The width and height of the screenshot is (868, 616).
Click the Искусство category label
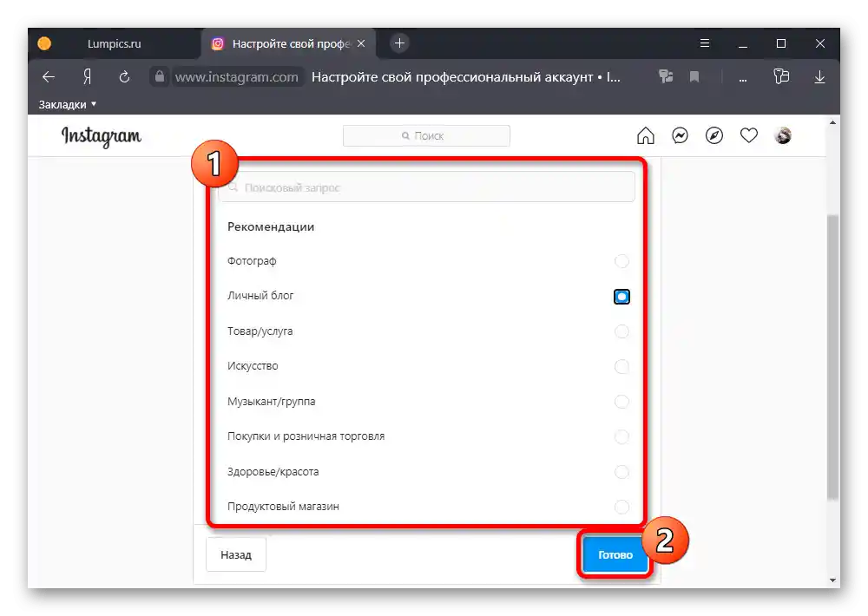pyautogui.click(x=253, y=366)
